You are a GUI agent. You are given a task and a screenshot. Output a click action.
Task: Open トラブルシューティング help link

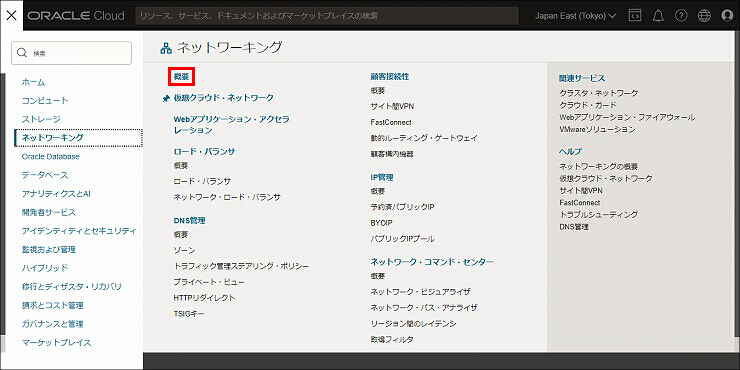tap(598, 215)
